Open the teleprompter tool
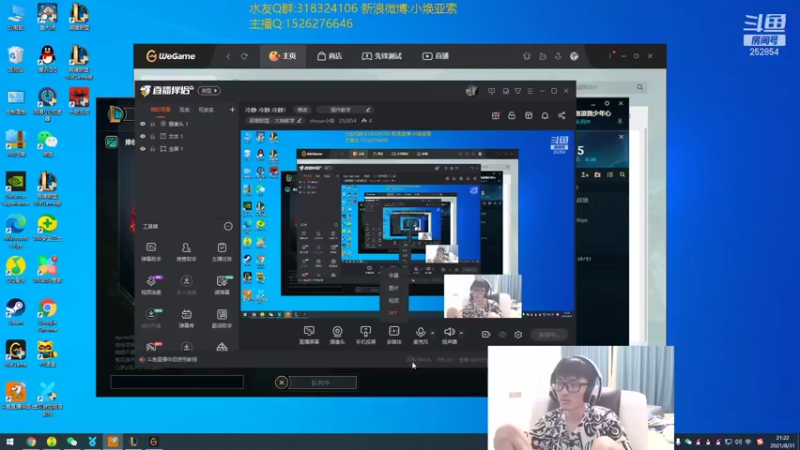The width and height of the screenshot is (800, 450). point(222,285)
